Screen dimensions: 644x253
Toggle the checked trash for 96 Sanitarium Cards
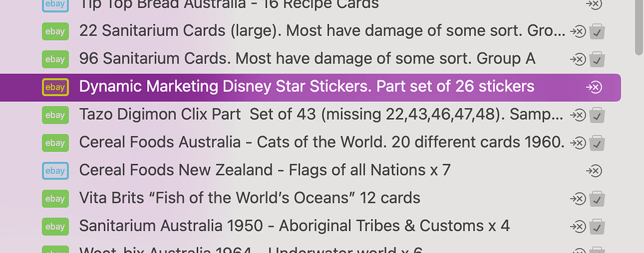(597, 60)
